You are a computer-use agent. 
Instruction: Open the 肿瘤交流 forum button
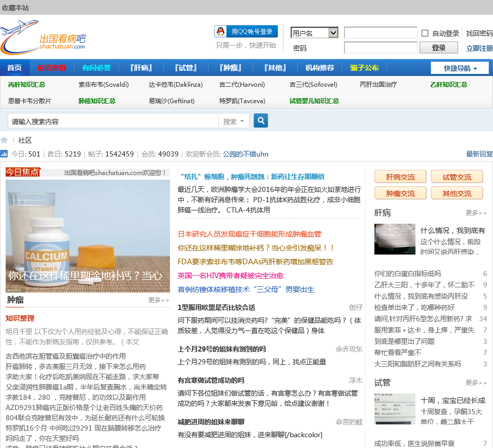400,193
